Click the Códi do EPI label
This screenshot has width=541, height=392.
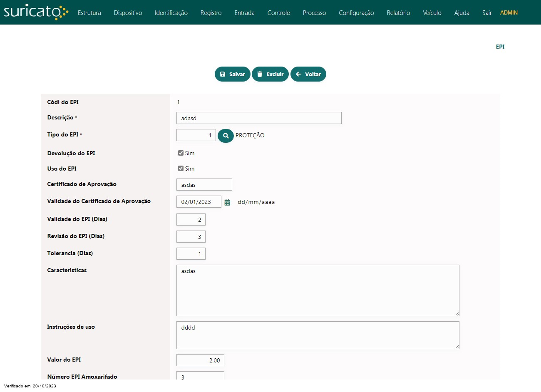tap(63, 102)
